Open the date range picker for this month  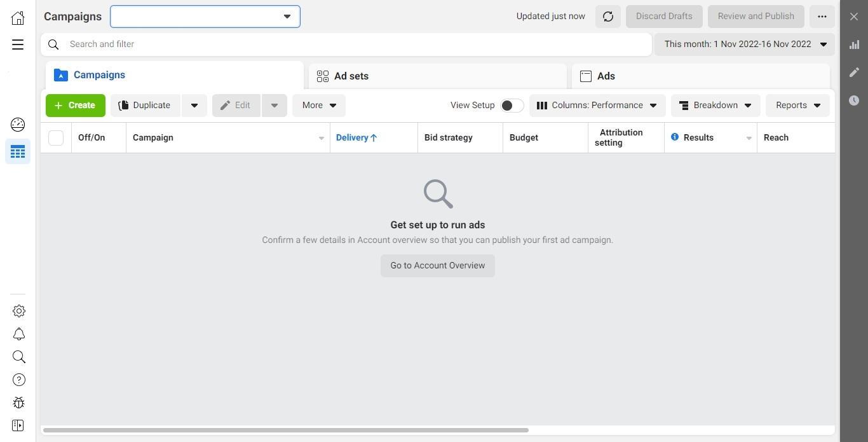tap(744, 45)
